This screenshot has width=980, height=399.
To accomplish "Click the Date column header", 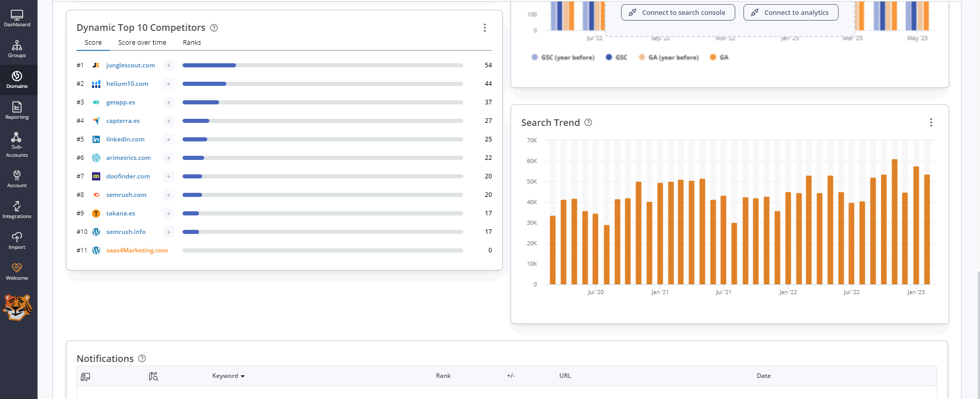I will (x=764, y=376).
